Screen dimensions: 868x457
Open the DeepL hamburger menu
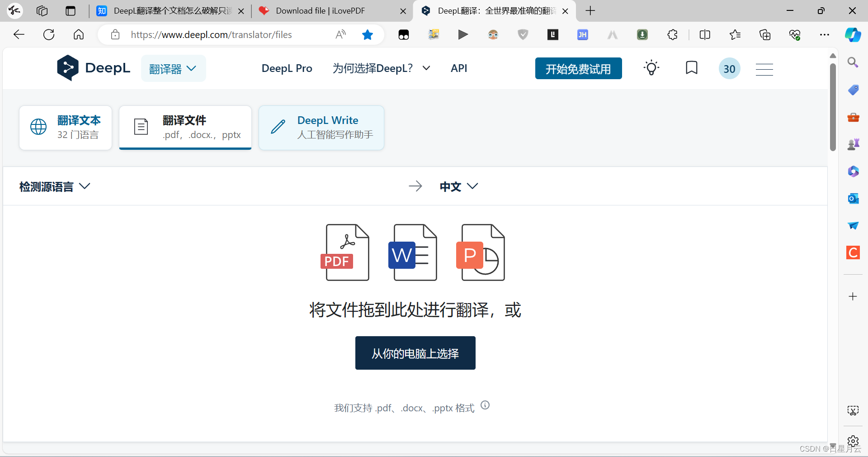pos(764,69)
